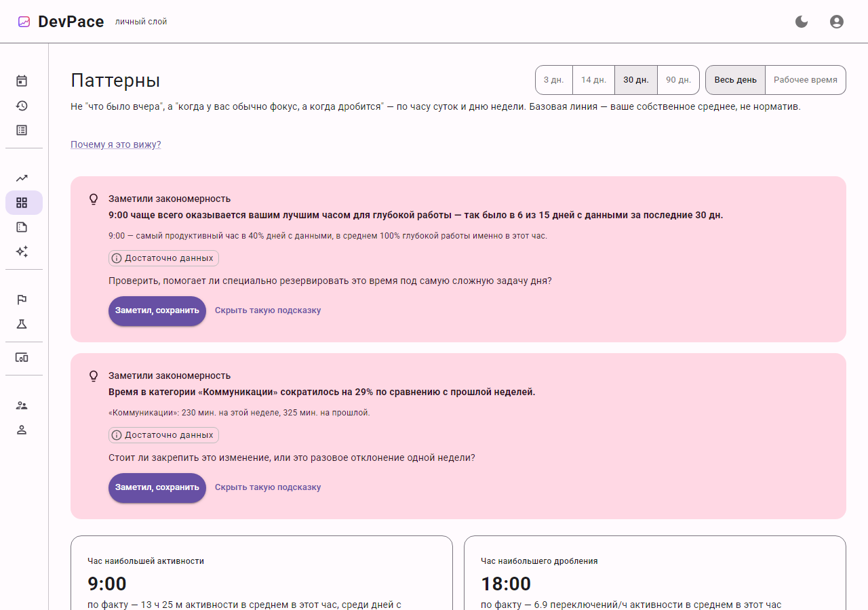Open the history clock icon in sidebar
The width and height of the screenshot is (868, 610).
point(22,106)
